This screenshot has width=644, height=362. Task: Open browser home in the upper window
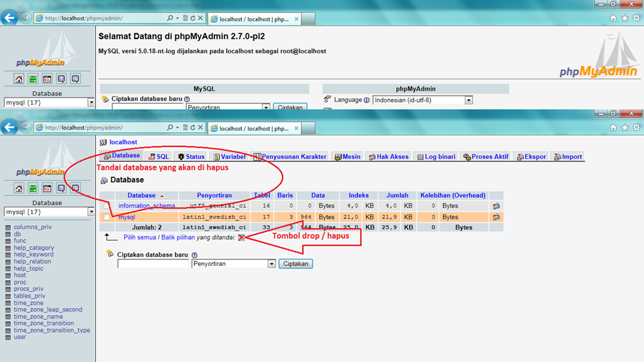click(613, 18)
